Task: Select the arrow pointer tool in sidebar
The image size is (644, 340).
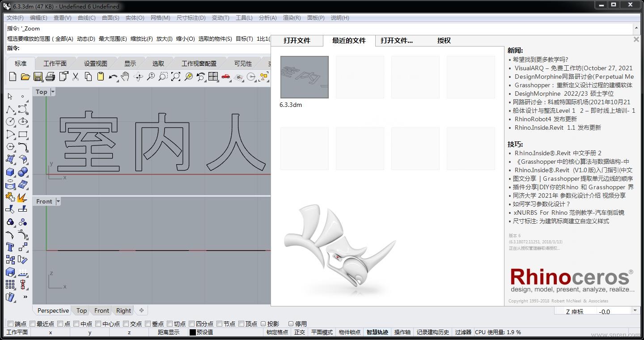Action: pyautogui.click(x=10, y=96)
